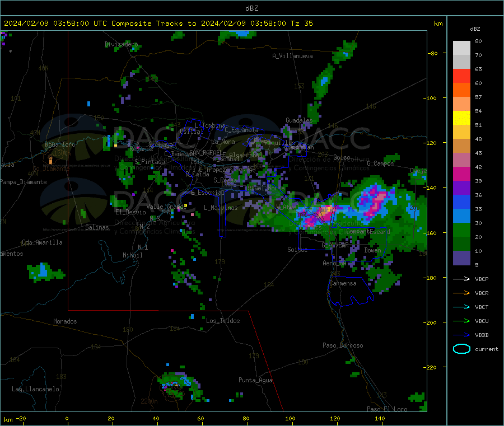Click the '140' tick on bottom km axis

pyautogui.click(x=380, y=418)
